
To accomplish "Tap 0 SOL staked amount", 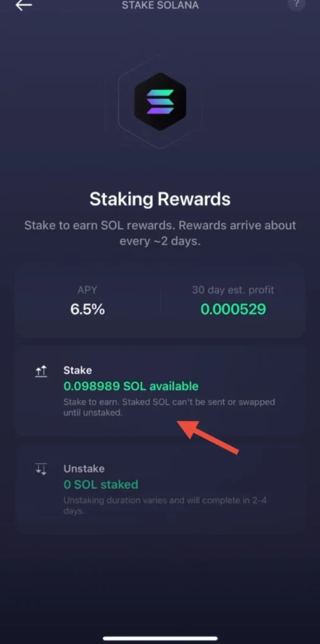I will click(101, 484).
